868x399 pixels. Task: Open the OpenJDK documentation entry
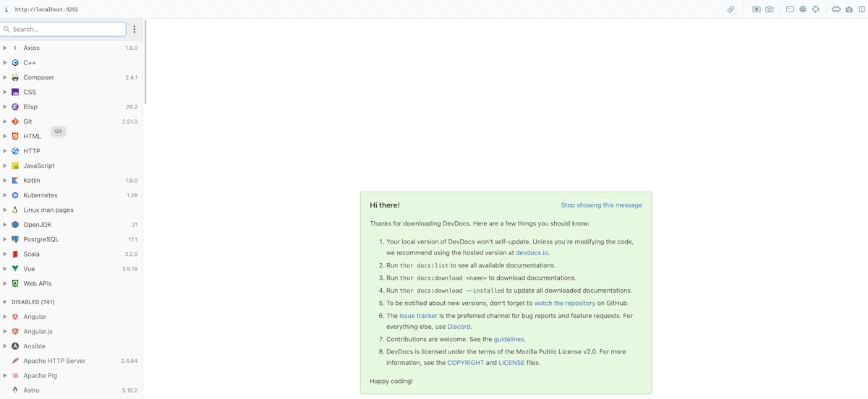point(71,225)
